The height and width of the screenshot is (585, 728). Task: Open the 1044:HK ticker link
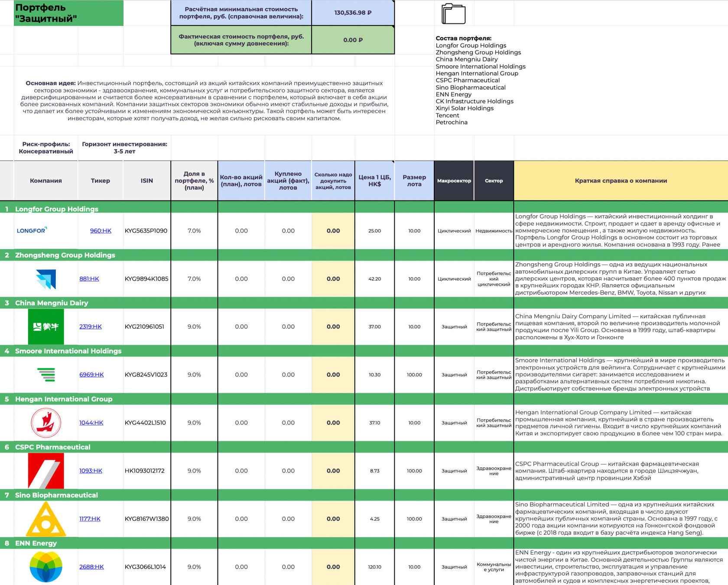coord(91,423)
